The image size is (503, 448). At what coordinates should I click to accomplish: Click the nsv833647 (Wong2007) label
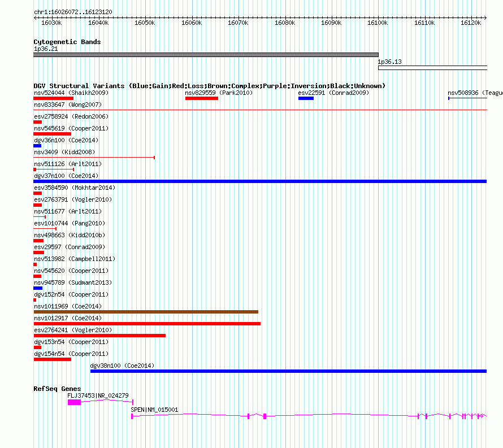click(68, 105)
